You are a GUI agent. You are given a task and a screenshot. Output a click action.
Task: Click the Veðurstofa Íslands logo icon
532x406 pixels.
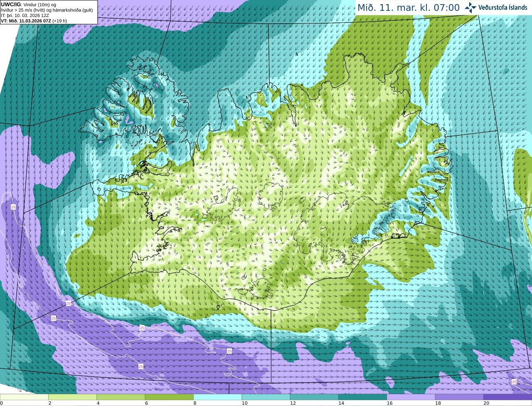(470, 7)
